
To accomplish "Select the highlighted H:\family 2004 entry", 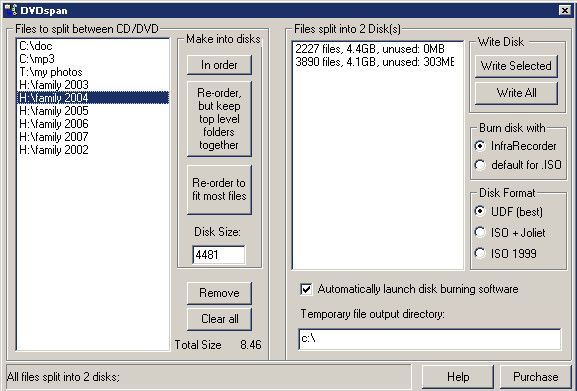I will [x=92, y=97].
